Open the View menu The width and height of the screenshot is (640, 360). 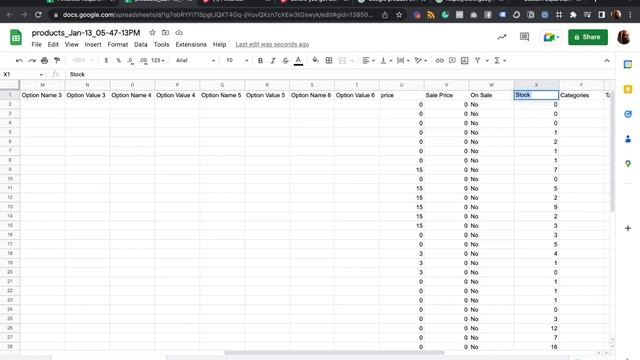pos(71,44)
